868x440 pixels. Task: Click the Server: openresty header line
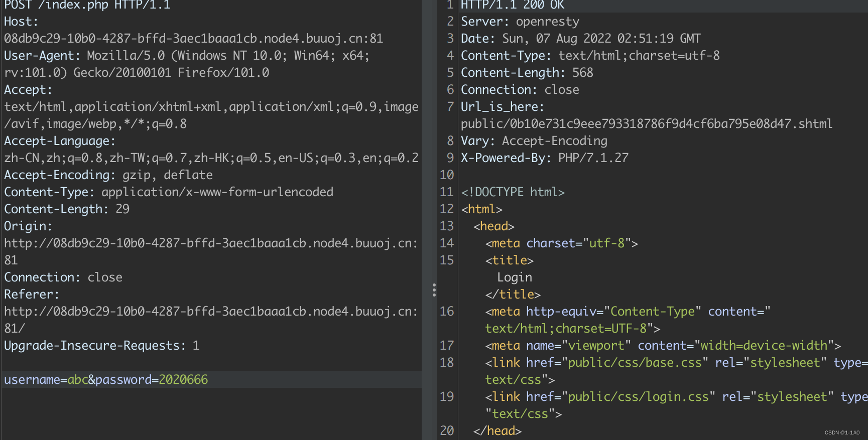tap(520, 22)
